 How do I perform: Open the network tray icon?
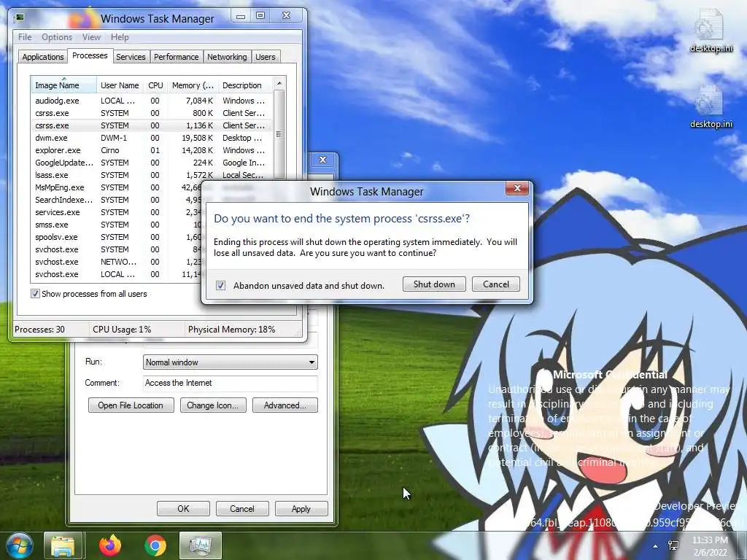tap(673, 545)
